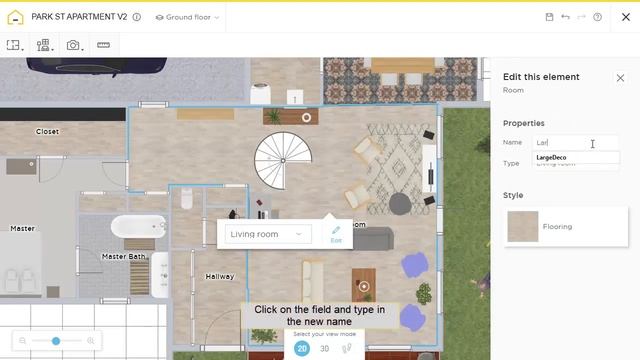The width and height of the screenshot is (640, 360).
Task: Click the room Name input field
Action: pos(576,143)
